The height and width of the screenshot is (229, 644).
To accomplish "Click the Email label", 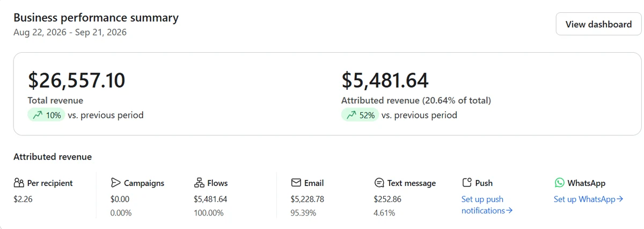I will (x=314, y=183).
